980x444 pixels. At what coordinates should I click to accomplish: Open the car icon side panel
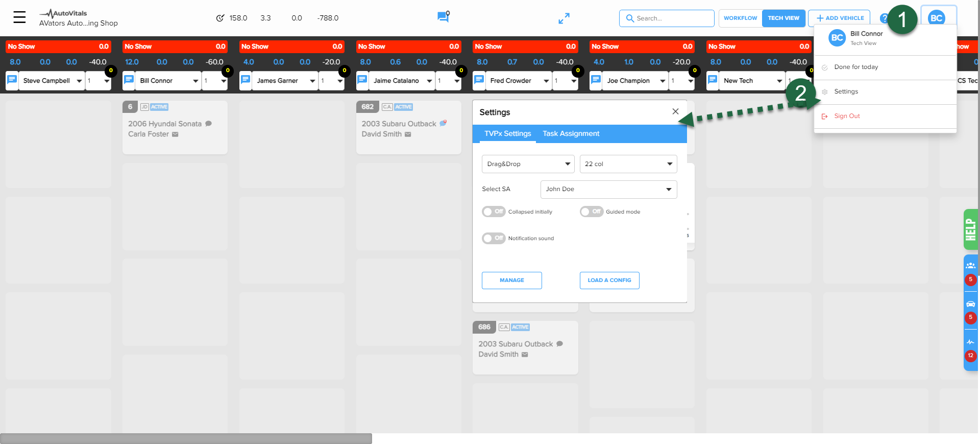pos(970,304)
